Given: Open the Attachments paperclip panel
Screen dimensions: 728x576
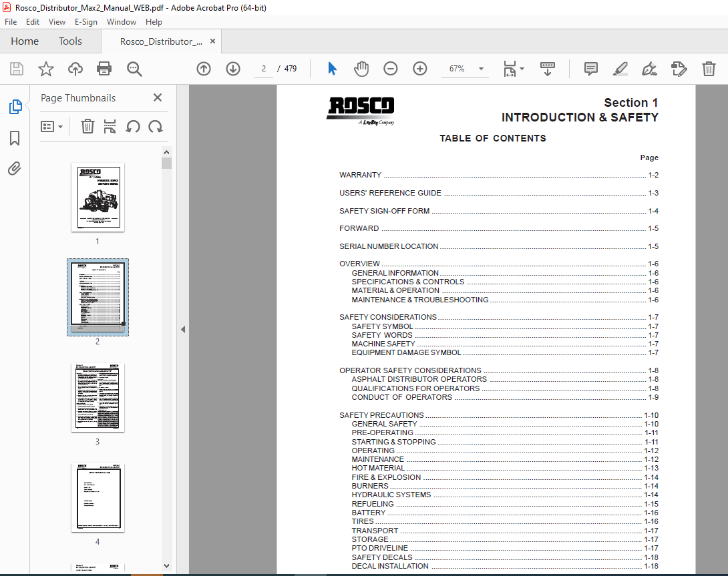Looking at the screenshot, I should click(15, 168).
